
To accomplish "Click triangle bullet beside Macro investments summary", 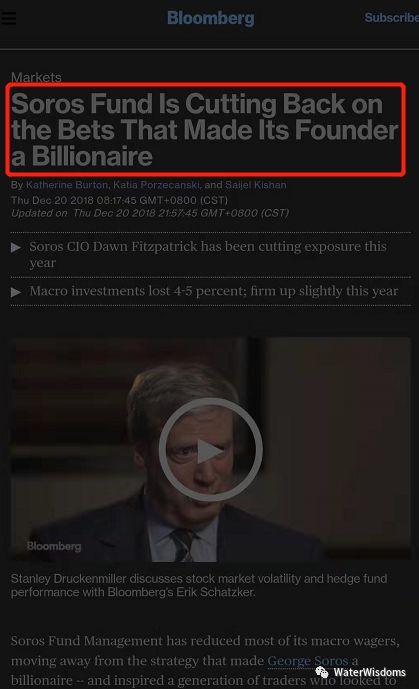I will click(x=16, y=292).
